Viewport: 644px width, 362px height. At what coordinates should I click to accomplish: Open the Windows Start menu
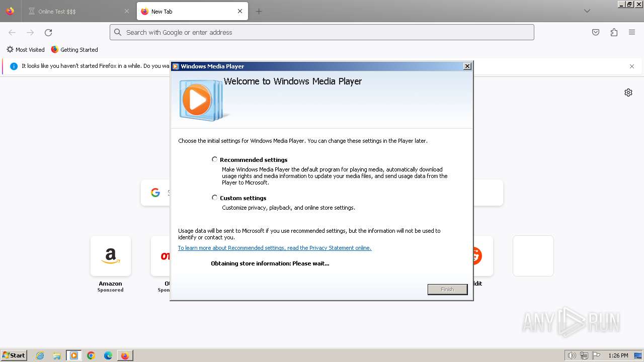tap(14, 355)
